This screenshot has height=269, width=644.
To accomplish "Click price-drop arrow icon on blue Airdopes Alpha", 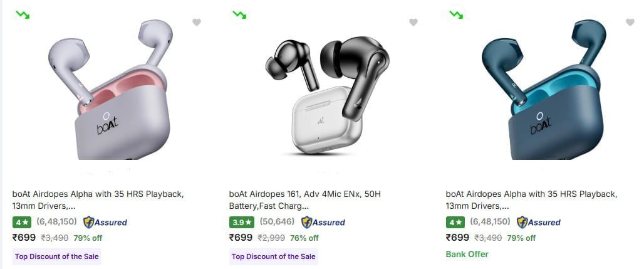I will point(455,14).
